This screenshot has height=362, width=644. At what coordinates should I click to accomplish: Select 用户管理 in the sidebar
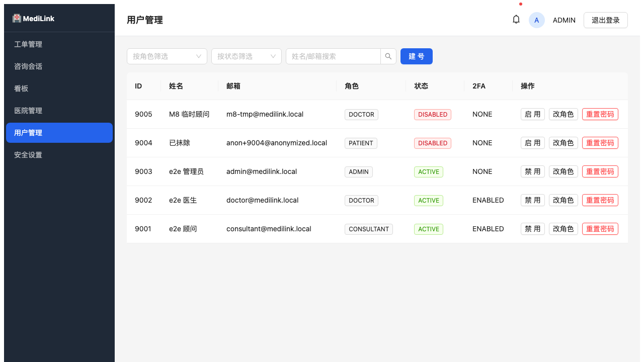click(59, 133)
